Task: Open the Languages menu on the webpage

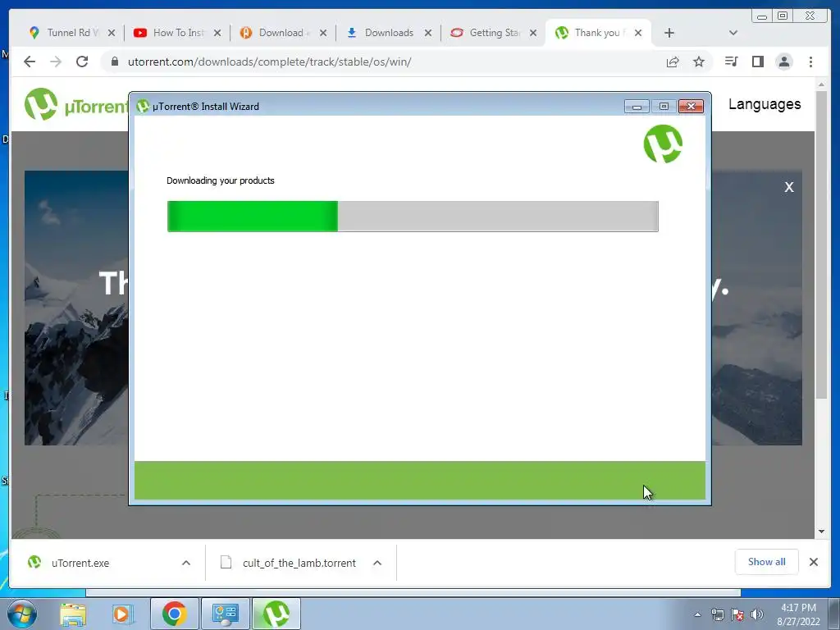Action: (765, 104)
